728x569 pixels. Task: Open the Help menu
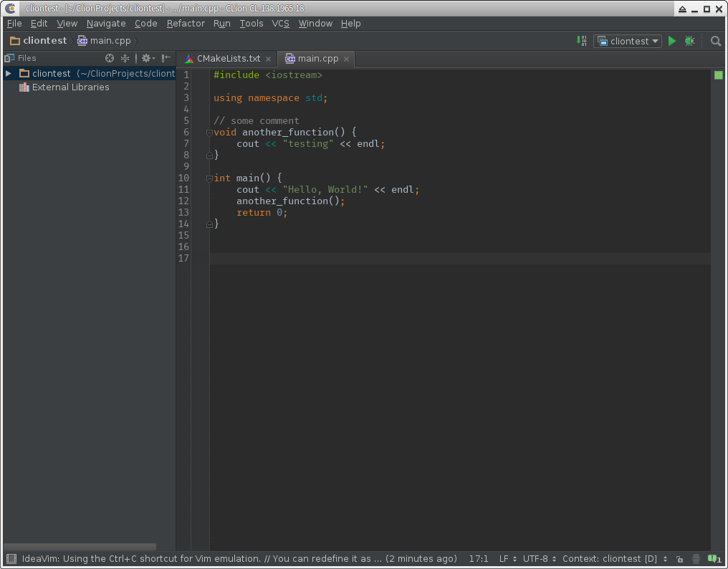pos(350,23)
